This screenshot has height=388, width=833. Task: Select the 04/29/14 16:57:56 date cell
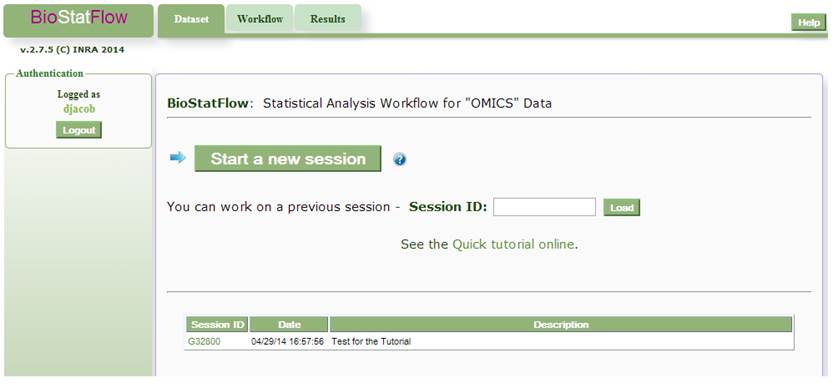tap(287, 342)
